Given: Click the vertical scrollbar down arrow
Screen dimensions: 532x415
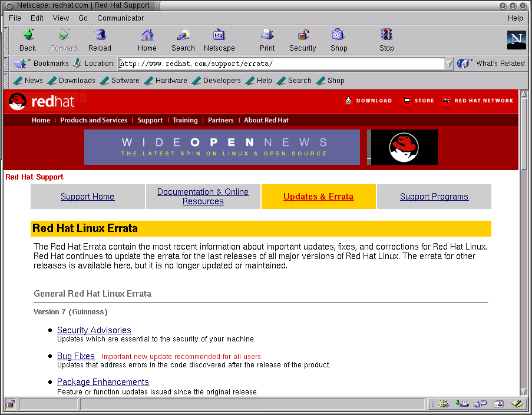Looking at the screenshot, I should pyautogui.click(x=524, y=391).
